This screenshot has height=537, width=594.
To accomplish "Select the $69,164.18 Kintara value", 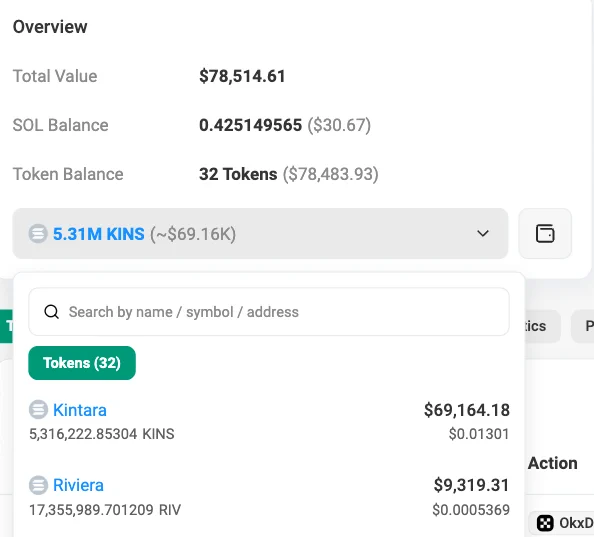I will (x=467, y=410).
